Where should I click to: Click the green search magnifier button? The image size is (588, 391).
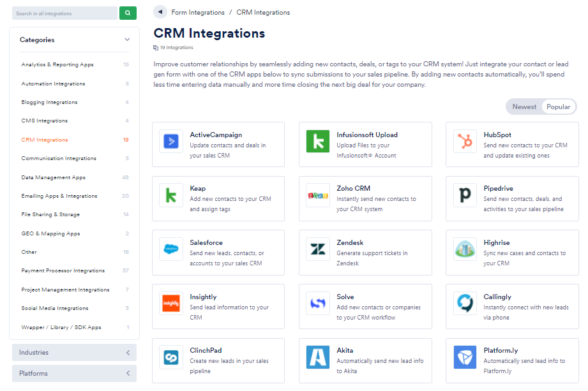tap(128, 13)
